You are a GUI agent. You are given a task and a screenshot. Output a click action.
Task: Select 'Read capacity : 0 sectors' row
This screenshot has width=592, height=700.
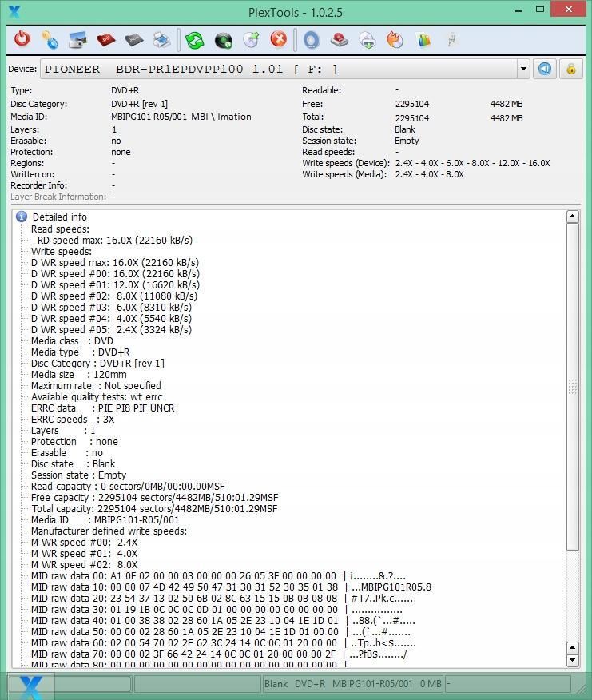tap(128, 486)
